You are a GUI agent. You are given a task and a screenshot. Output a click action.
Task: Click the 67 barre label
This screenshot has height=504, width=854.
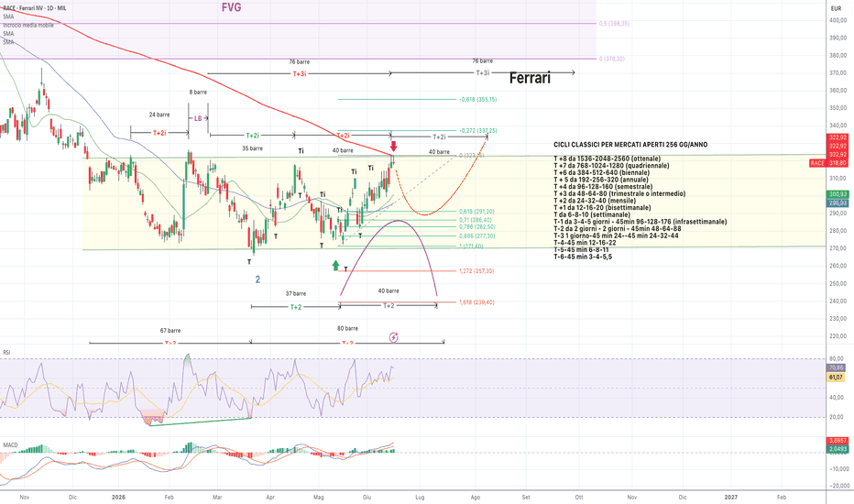coord(170,331)
